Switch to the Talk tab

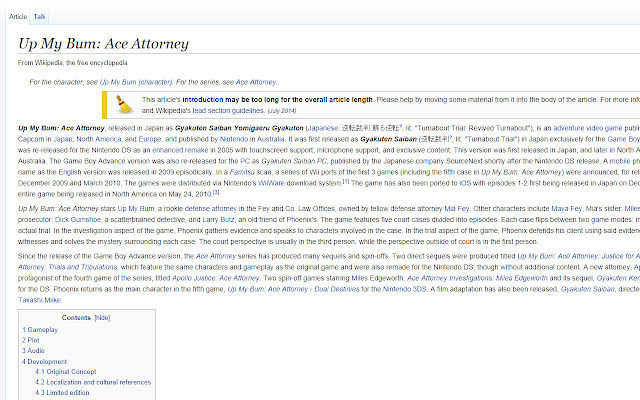coord(40,17)
